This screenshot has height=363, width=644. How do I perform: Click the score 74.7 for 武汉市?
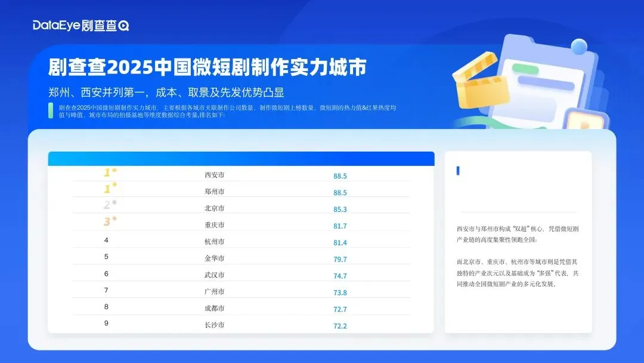[x=340, y=276]
